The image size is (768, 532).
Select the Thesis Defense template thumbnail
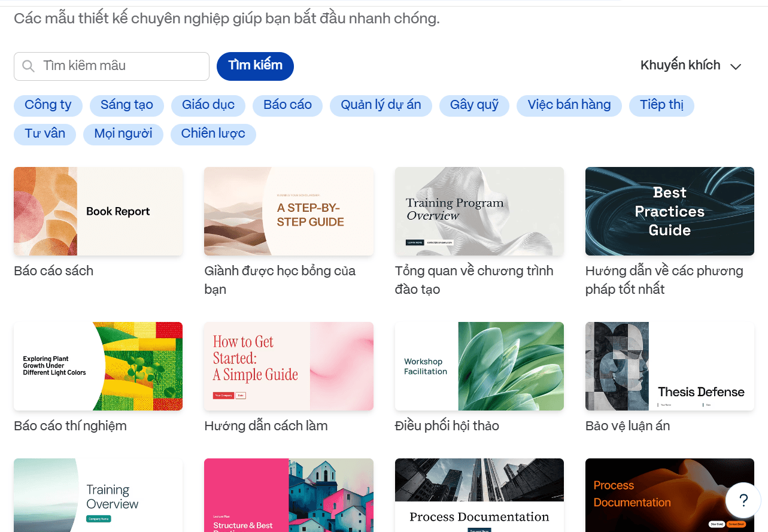pos(669,366)
